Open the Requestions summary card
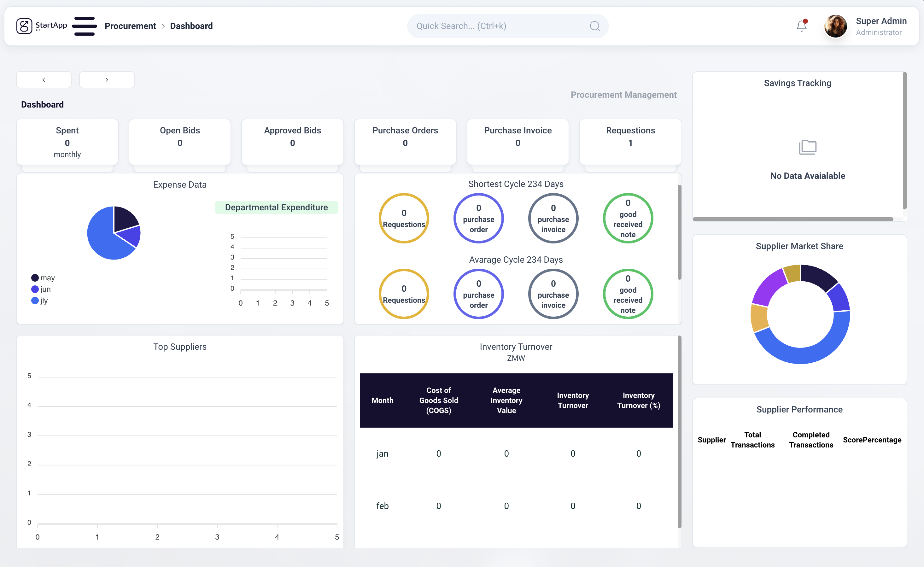 pos(630,142)
